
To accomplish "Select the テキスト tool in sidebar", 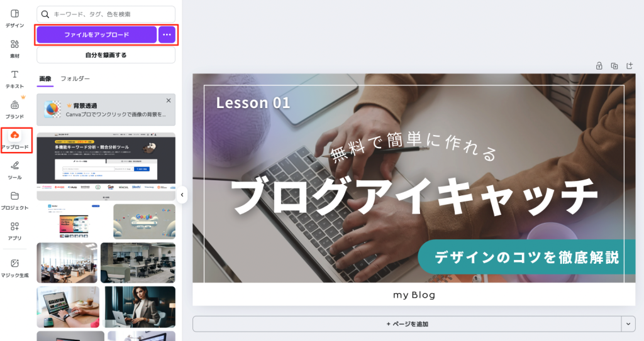I will coord(15,79).
